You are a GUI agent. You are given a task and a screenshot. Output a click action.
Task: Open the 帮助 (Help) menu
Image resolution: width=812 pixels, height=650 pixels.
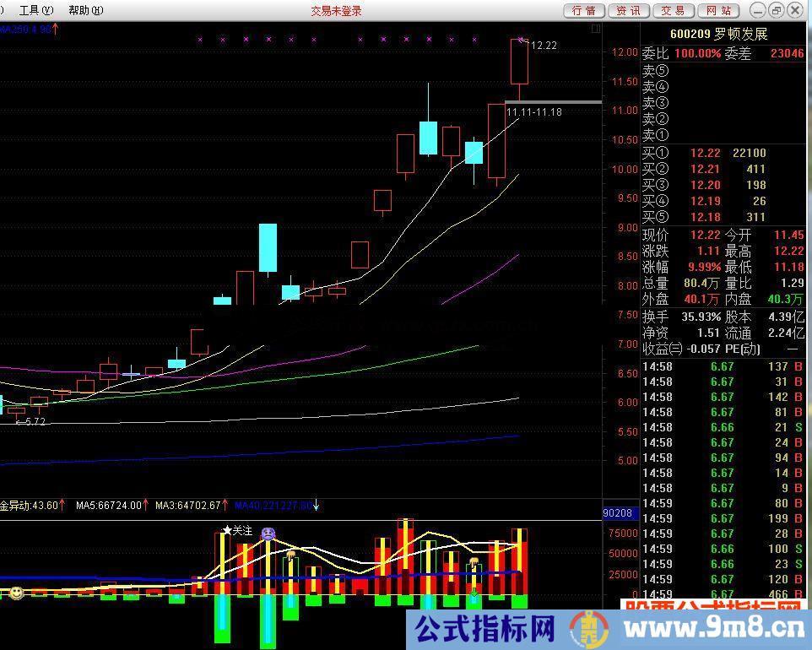[x=85, y=10]
